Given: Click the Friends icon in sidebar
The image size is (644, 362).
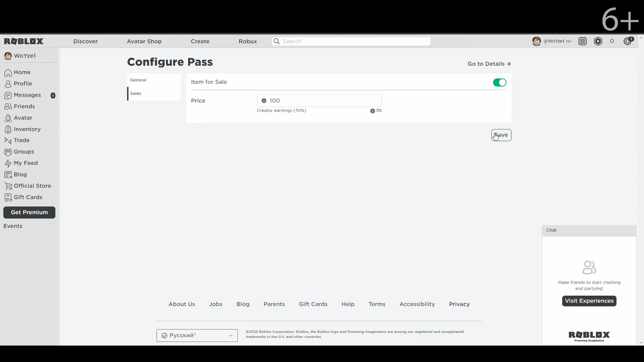Looking at the screenshot, I should point(8,107).
